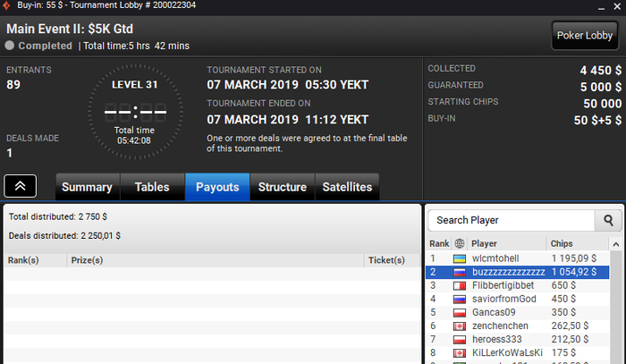Sort players by Rank column header
Viewport: 626px width, 364px height.
click(x=439, y=243)
